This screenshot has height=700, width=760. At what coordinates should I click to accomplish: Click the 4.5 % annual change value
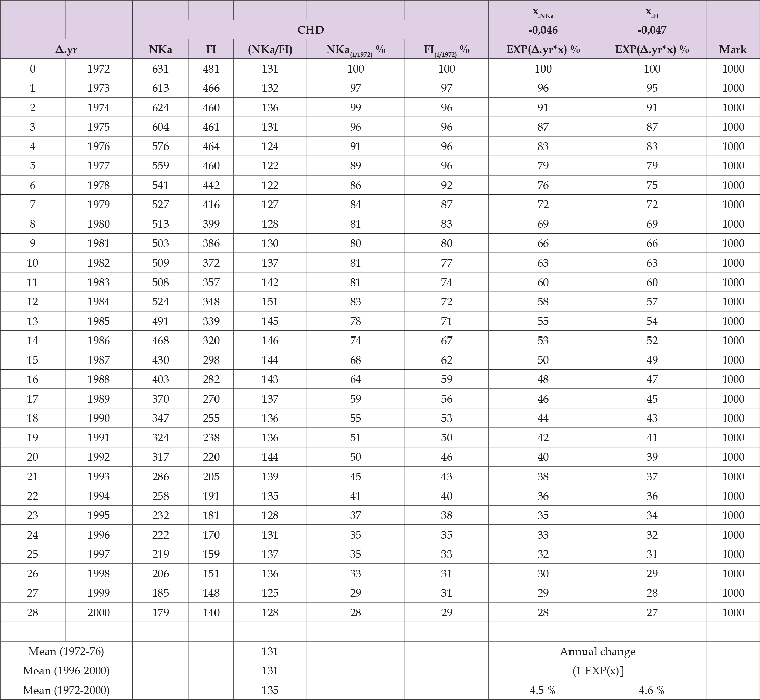(x=544, y=690)
